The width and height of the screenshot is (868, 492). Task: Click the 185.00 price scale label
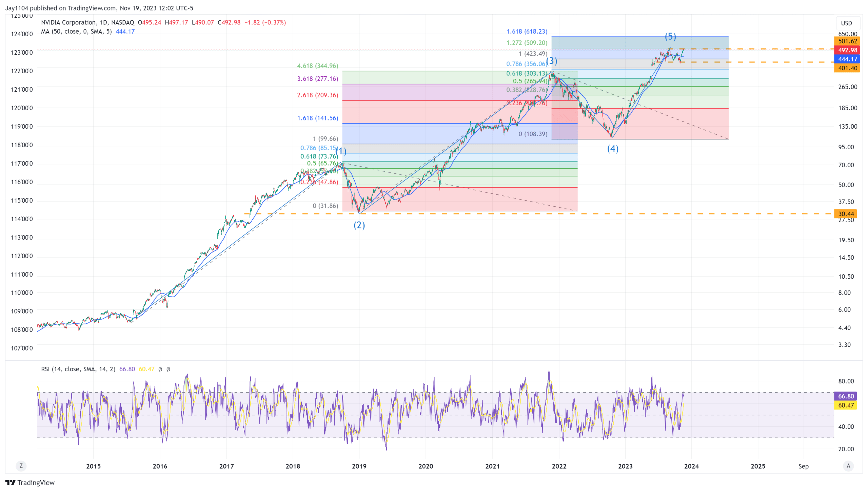pyautogui.click(x=848, y=108)
